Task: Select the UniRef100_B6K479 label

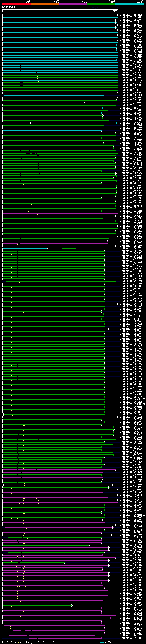Action: pyautogui.click(x=131, y=608)
